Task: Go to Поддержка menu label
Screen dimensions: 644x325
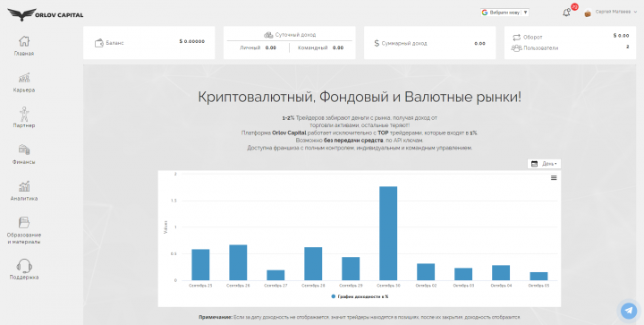Action: coord(24,278)
